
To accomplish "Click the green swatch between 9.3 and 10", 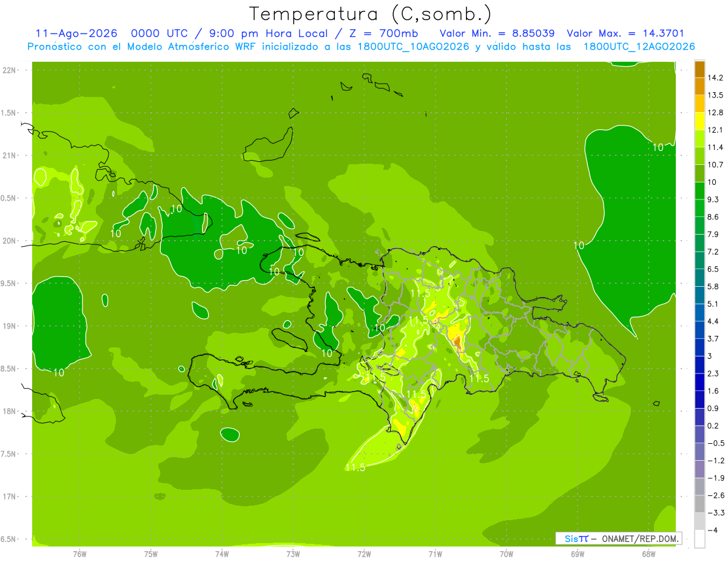I will pos(699,190).
